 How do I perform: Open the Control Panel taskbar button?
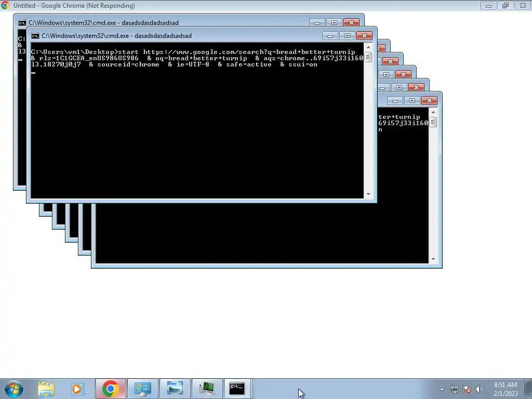(x=143, y=389)
